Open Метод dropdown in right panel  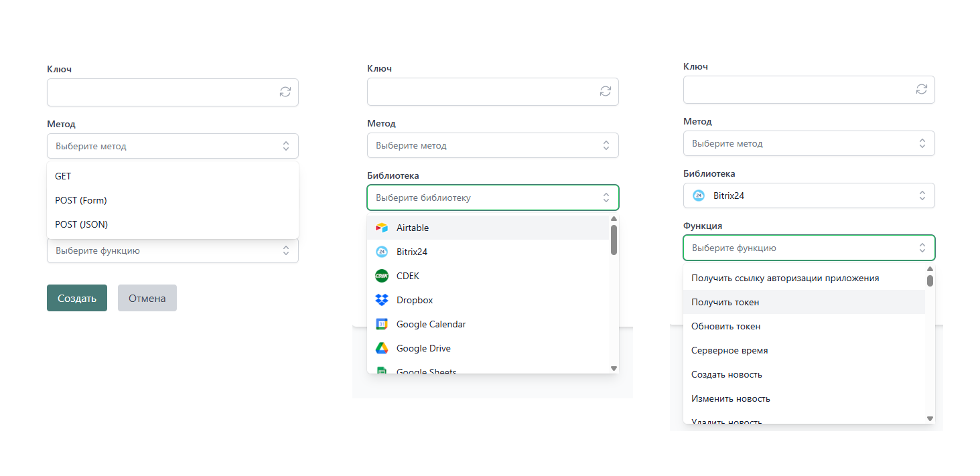point(809,143)
